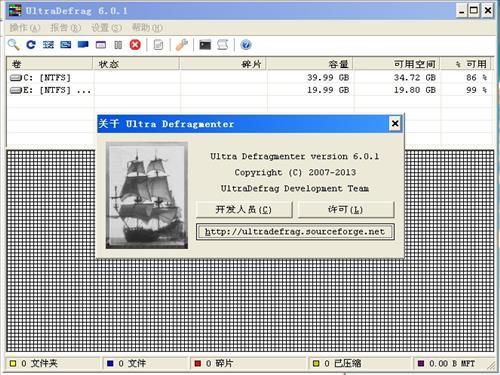The width and height of the screenshot is (500, 375).
Task: Click the red Stop icon
Action: [x=135, y=44]
